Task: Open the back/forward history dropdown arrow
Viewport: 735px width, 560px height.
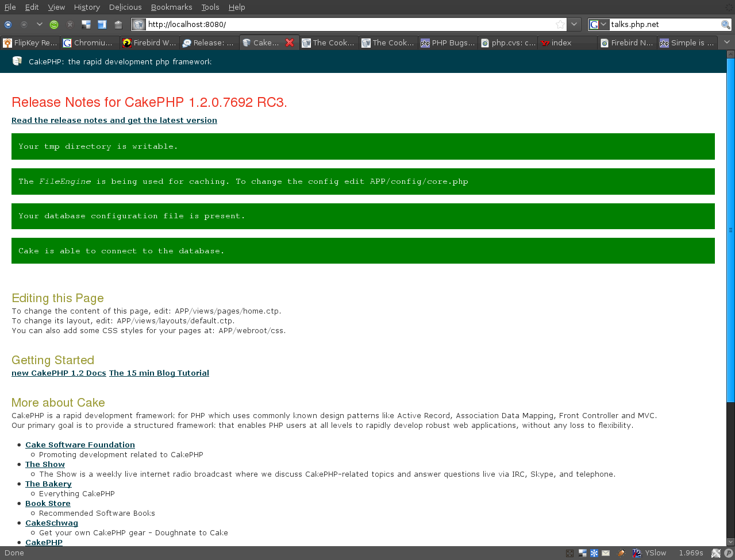Action: click(x=39, y=25)
